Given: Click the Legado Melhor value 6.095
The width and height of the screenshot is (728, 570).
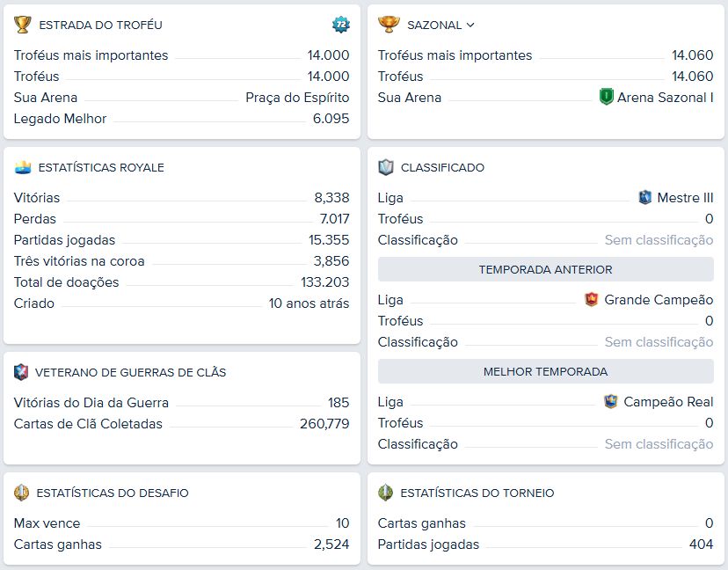Looking at the screenshot, I should click(x=331, y=119).
